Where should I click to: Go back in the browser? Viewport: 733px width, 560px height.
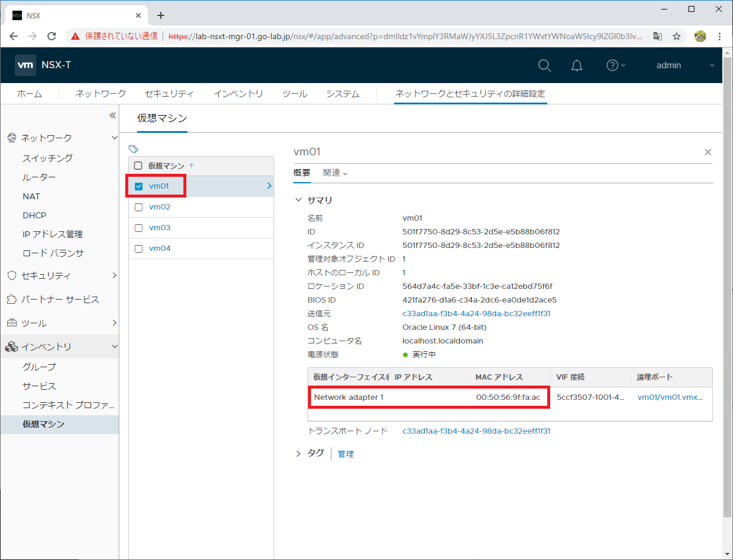click(14, 36)
